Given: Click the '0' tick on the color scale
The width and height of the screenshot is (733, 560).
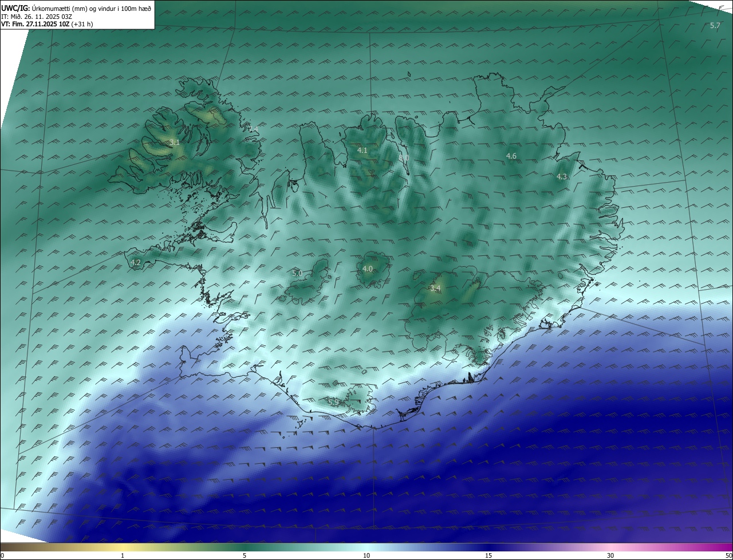Looking at the screenshot, I should 2,555.
